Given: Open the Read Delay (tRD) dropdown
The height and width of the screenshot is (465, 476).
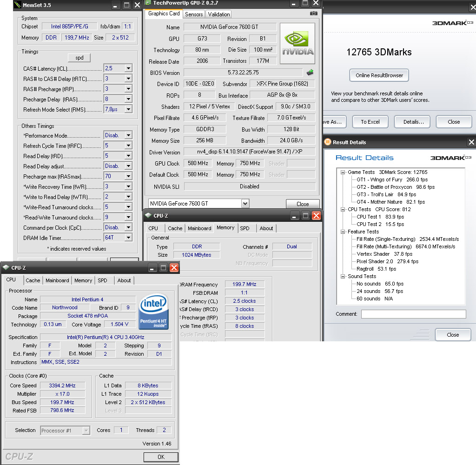Looking at the screenshot, I should [x=128, y=156].
